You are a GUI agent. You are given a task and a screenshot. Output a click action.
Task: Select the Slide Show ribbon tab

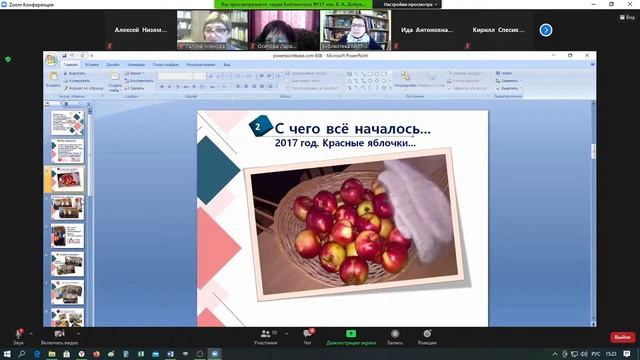pyautogui.click(x=165, y=64)
